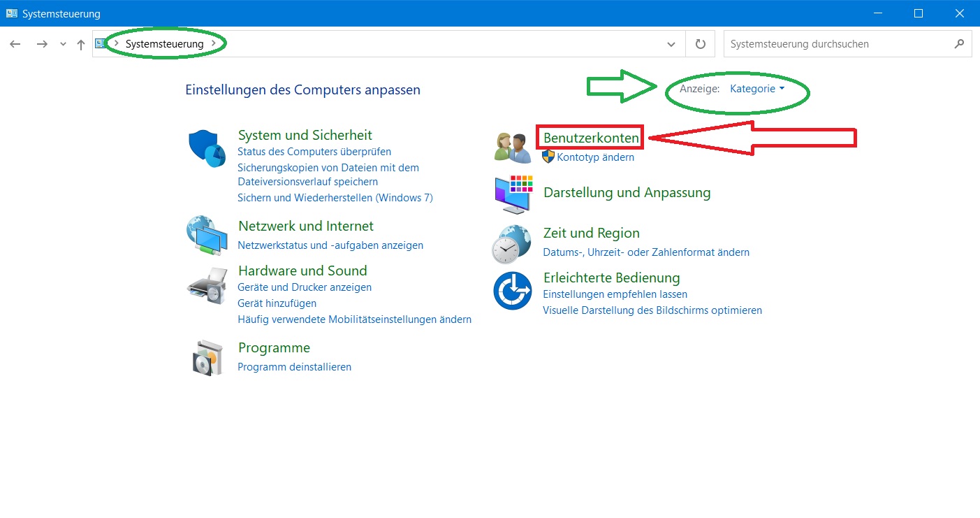The height and width of the screenshot is (518, 980).
Task: Open Erleichterte Bedienung category
Action: click(612, 278)
